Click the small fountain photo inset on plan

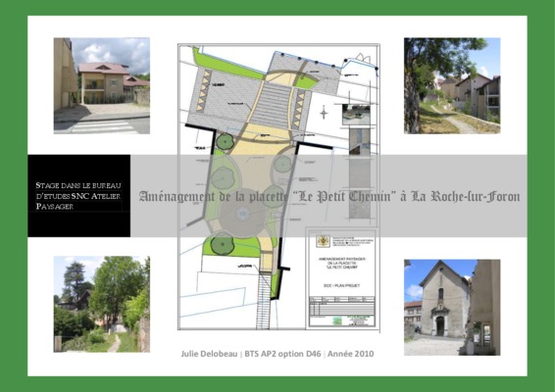click(356, 115)
